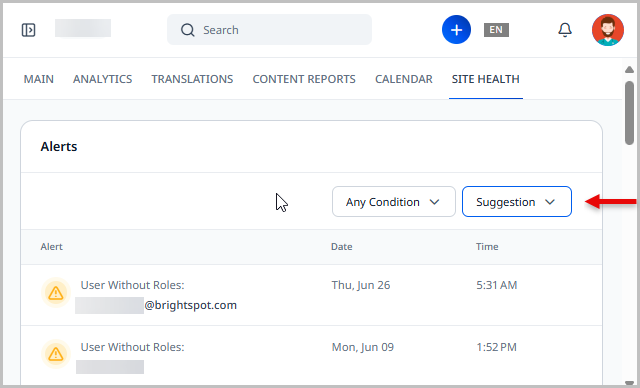Click the Alerts widget heading
This screenshot has height=388, width=640.
coord(59,146)
